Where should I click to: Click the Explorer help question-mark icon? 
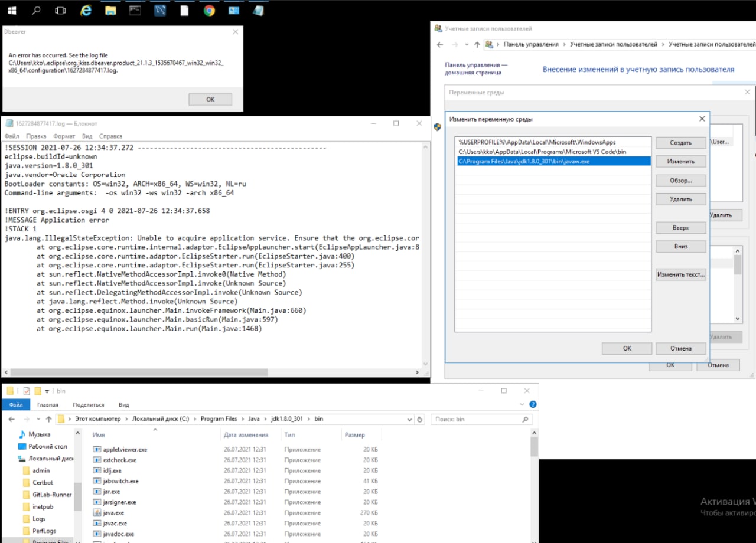(x=533, y=405)
